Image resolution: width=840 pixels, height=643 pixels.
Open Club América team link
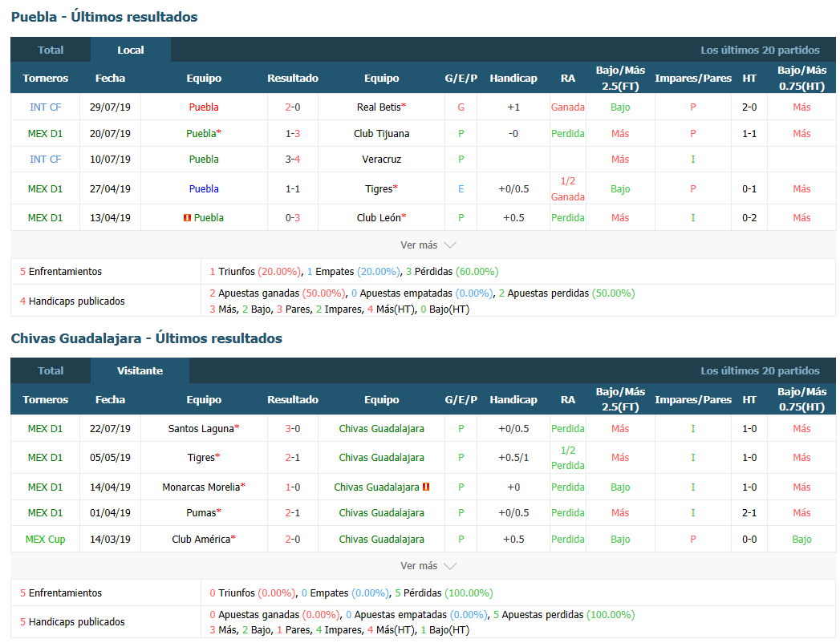[201, 539]
